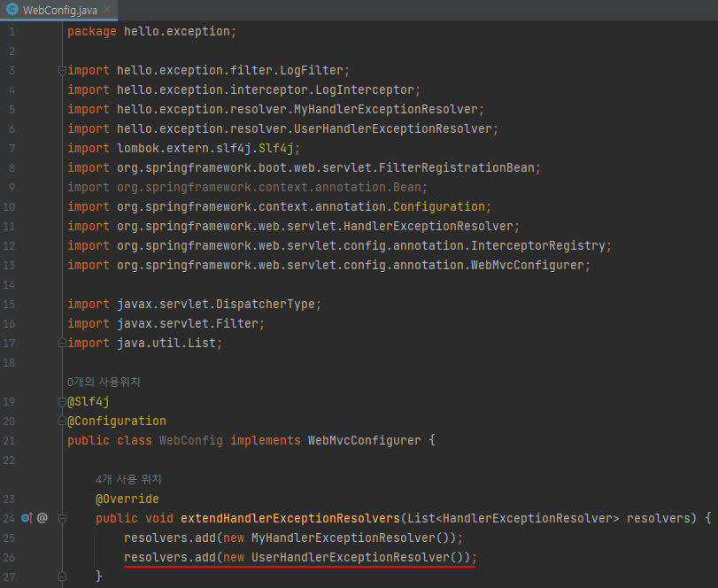718x588 pixels.
Task: Toggle fold marker beside @Configuration annotation
Action: point(62,421)
